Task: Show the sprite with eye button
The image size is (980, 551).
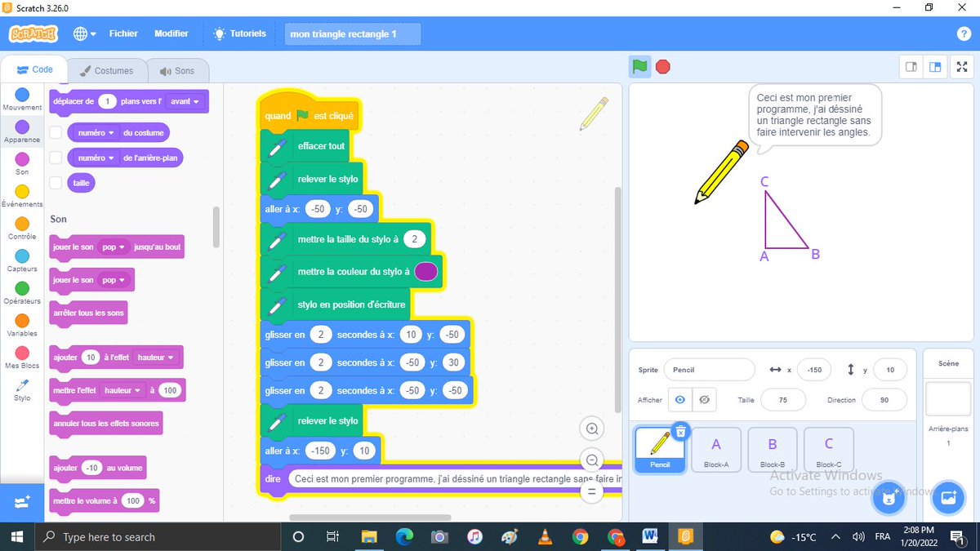Action: (679, 400)
